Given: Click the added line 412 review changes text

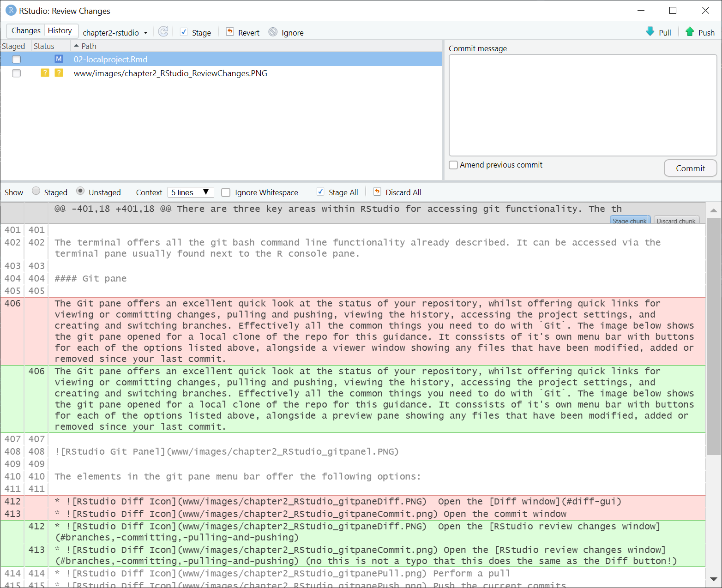Looking at the screenshot, I should (358, 532).
